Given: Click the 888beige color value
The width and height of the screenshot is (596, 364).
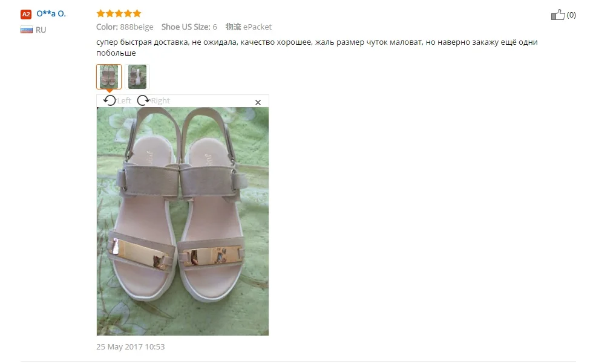Looking at the screenshot, I should (136, 27).
